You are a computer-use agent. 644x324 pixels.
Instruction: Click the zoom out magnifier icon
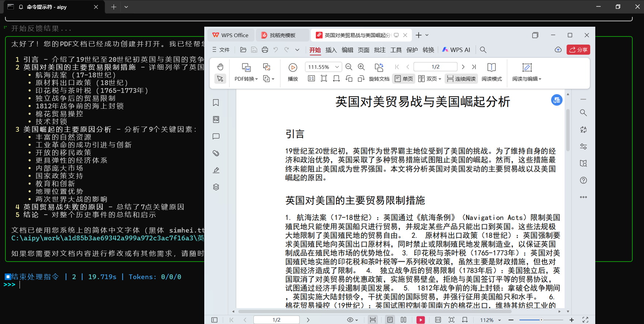(349, 67)
